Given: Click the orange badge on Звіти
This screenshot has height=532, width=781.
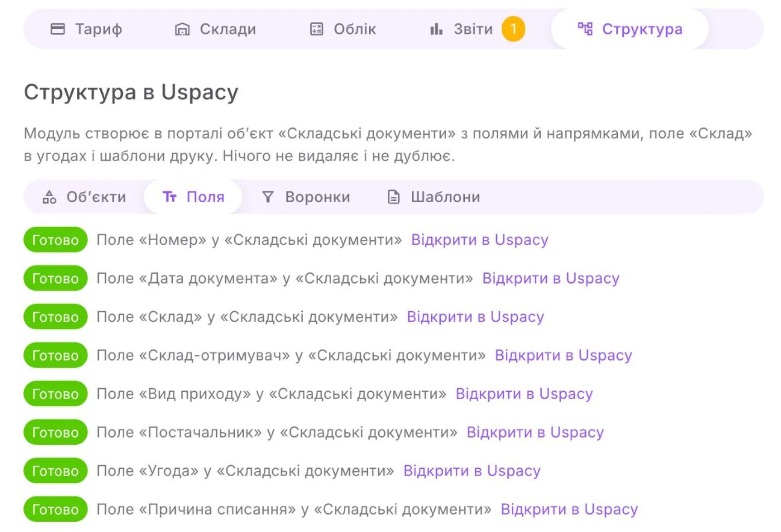Looking at the screenshot, I should 513,29.
